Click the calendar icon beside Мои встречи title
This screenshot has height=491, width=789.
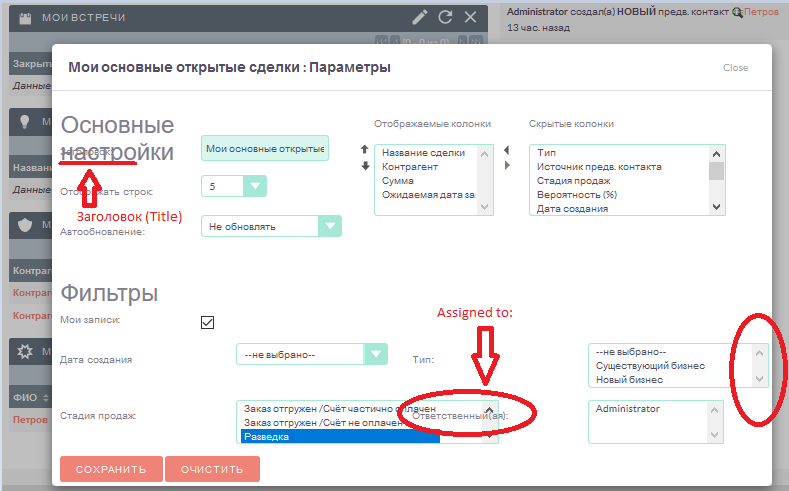pos(25,19)
